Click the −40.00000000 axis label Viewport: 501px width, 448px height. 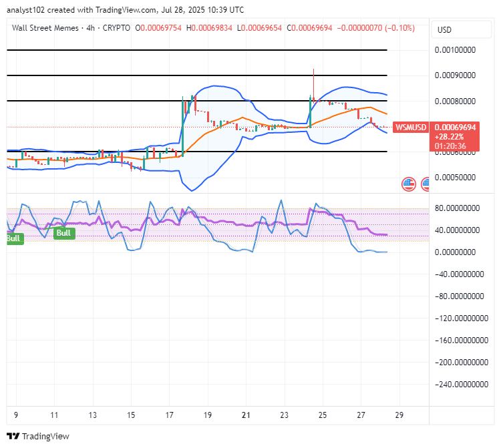459,274
